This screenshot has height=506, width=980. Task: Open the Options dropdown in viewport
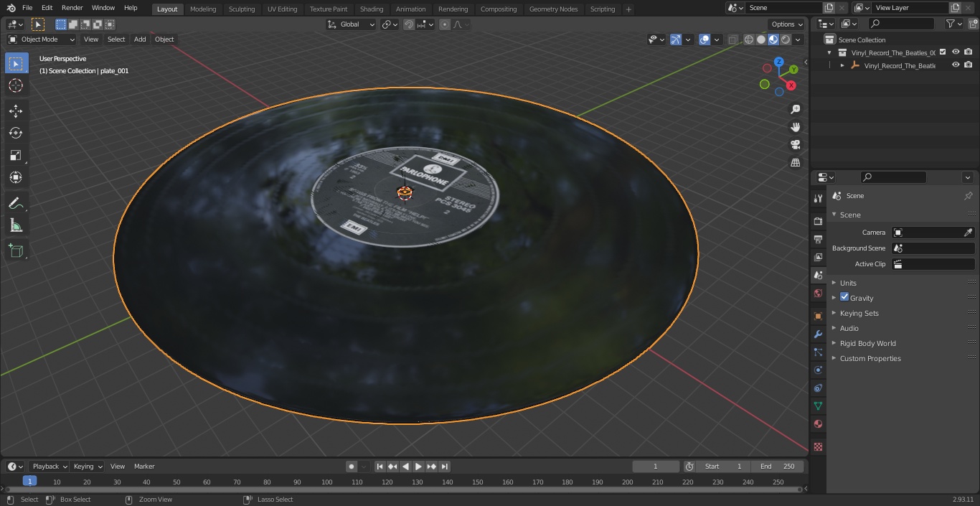pyautogui.click(x=786, y=24)
